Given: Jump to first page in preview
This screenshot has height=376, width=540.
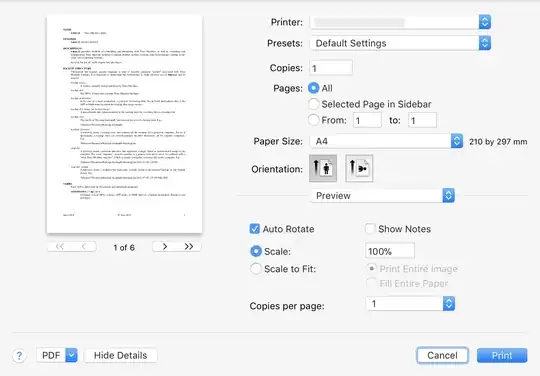Looking at the screenshot, I should tap(60, 247).
